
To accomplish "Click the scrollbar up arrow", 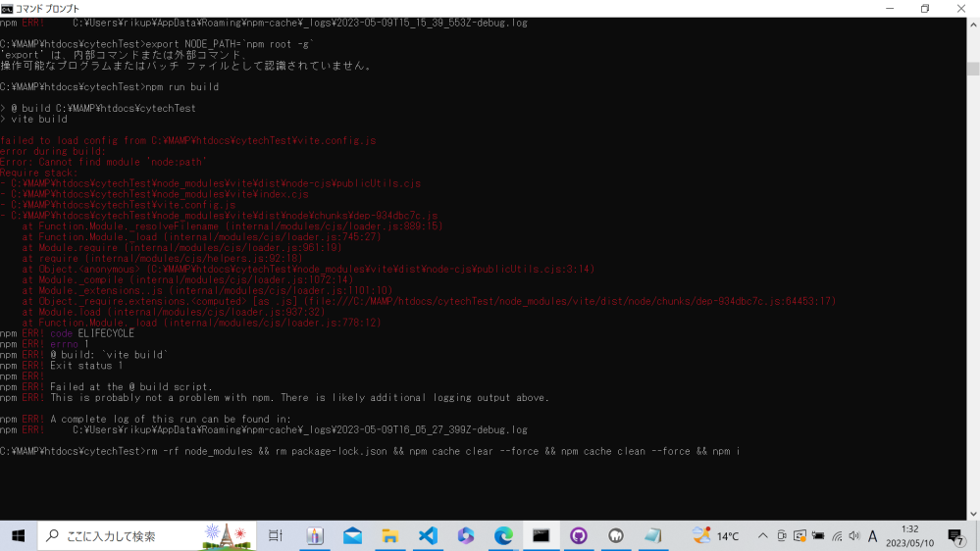I will click(x=973, y=25).
